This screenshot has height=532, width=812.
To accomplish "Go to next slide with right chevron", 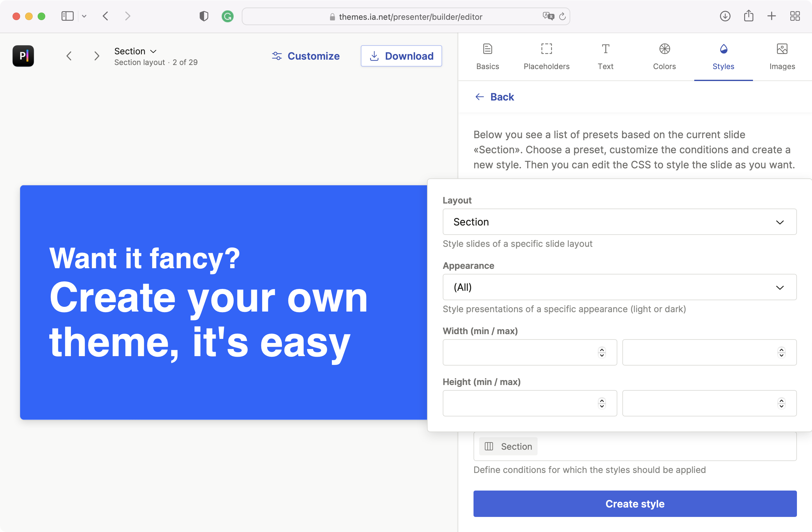I will [97, 56].
